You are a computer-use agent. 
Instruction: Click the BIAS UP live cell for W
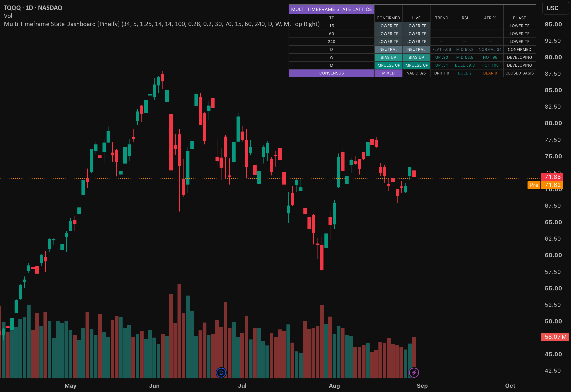click(416, 58)
